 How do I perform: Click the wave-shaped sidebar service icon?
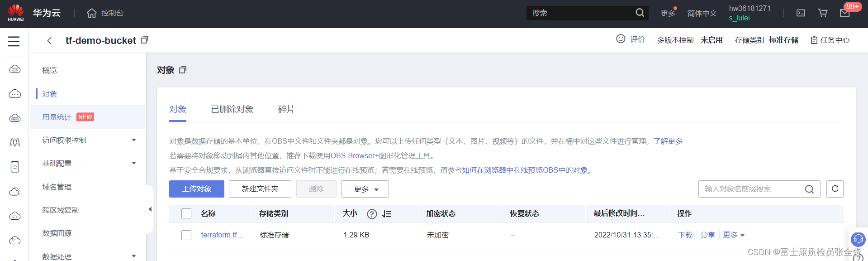(15, 143)
